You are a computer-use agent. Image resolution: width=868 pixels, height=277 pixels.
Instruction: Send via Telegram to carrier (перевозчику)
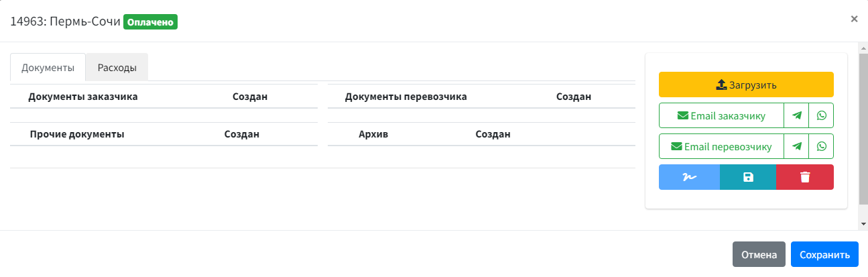796,146
